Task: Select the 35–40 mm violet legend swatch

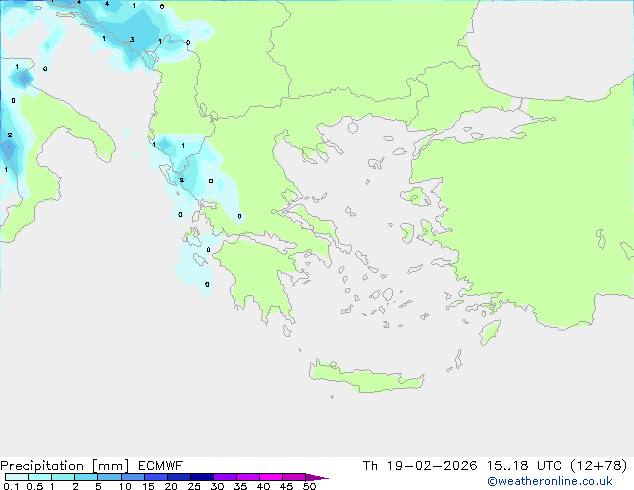Action: click(248, 477)
